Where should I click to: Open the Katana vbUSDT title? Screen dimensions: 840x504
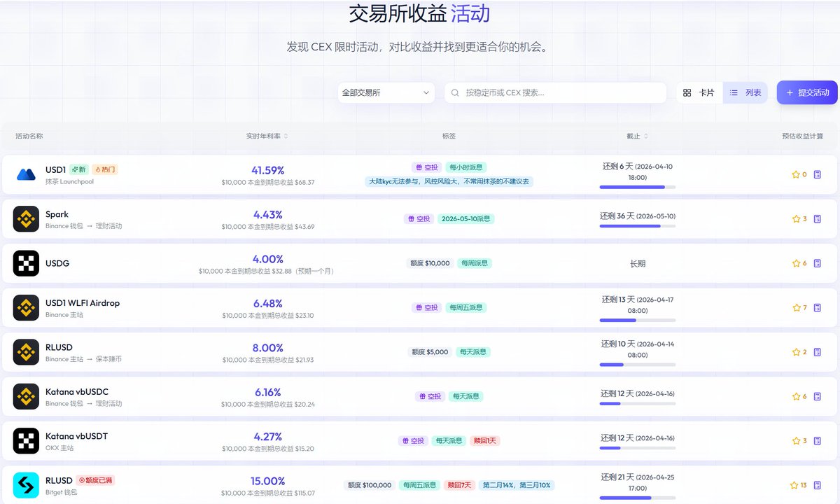pyautogui.click(x=77, y=436)
